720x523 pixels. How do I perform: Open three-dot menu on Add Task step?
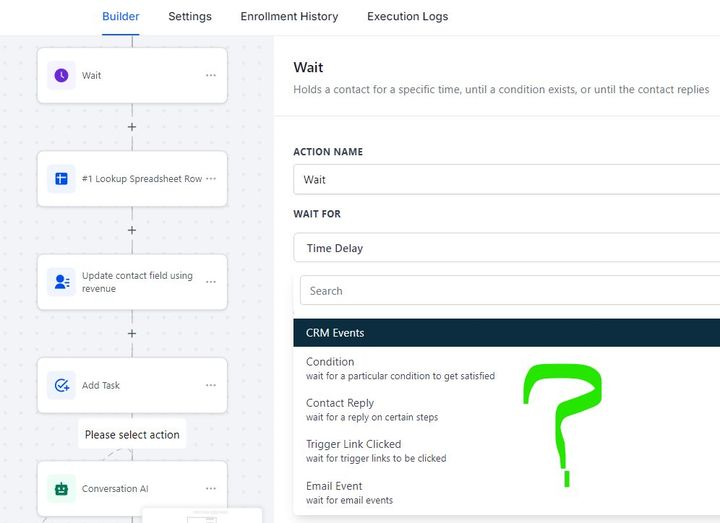pyautogui.click(x=211, y=385)
